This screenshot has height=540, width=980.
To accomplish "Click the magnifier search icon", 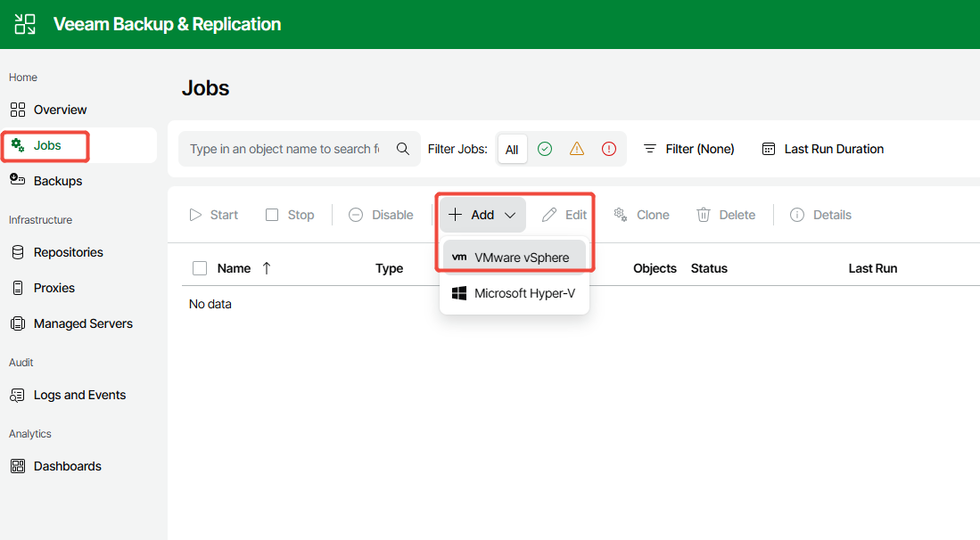I will coord(403,149).
